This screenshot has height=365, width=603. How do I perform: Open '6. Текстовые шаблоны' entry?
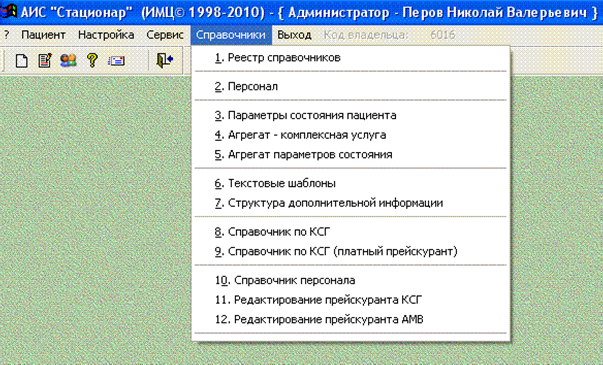(x=351, y=183)
